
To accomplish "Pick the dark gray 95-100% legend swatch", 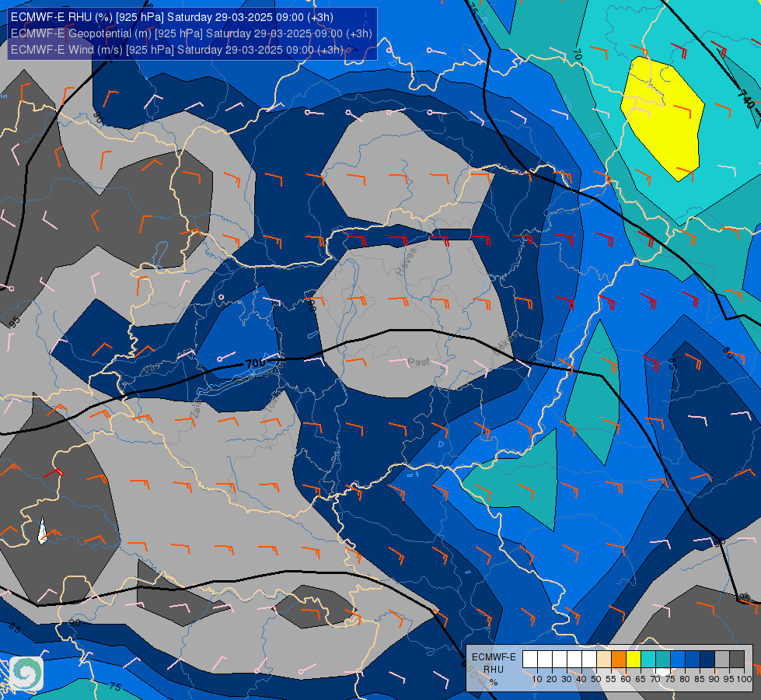I will [737, 660].
